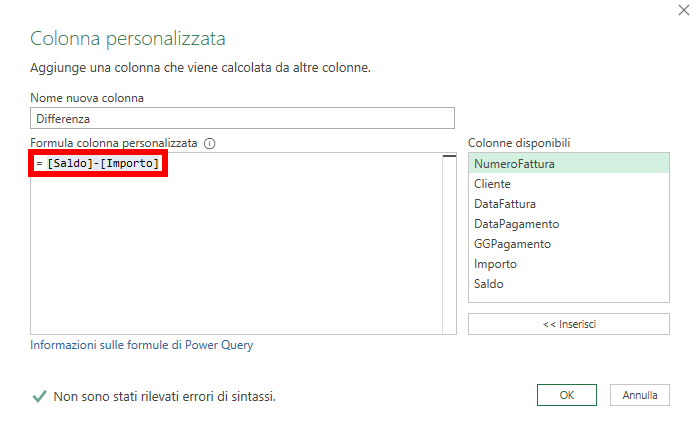Open Informazioni sulle formule di Power Query link
This screenshot has width=700, height=434.
[142, 345]
